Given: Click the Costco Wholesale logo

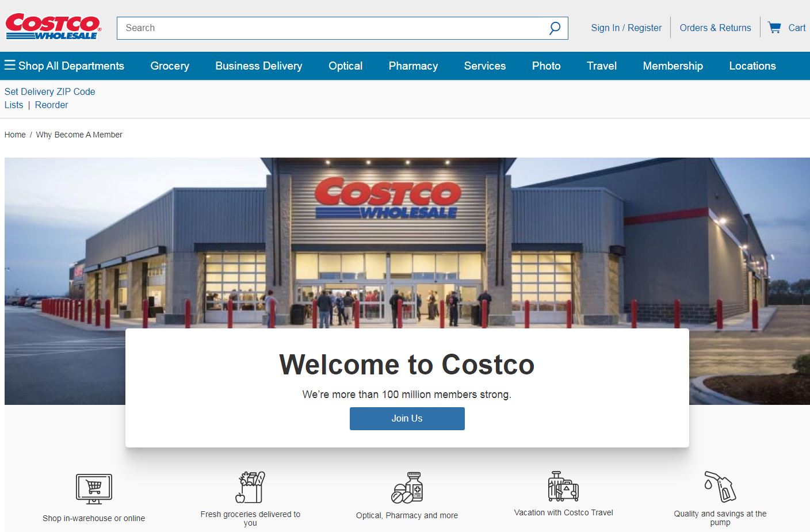Looking at the screenshot, I should 54,26.
